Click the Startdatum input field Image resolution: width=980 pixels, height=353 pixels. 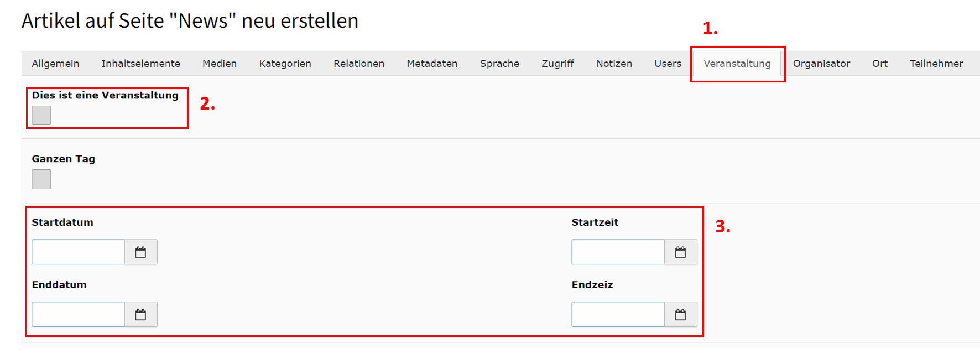point(79,252)
